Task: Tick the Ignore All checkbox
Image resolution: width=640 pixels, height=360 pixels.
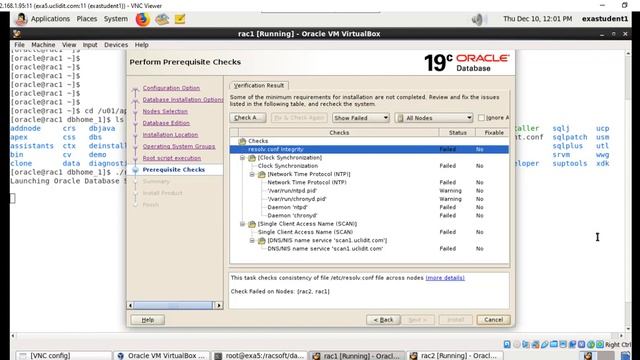Action: click(481, 118)
